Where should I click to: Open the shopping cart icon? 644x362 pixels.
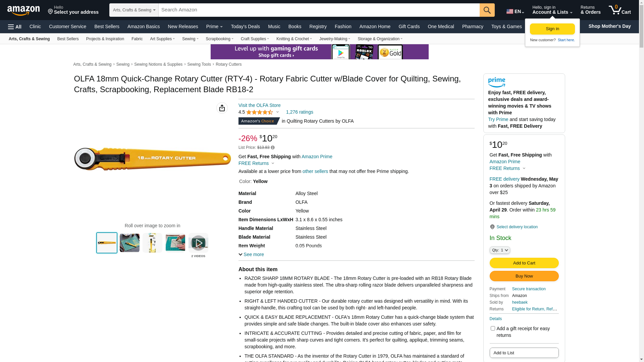pyautogui.click(x=620, y=10)
